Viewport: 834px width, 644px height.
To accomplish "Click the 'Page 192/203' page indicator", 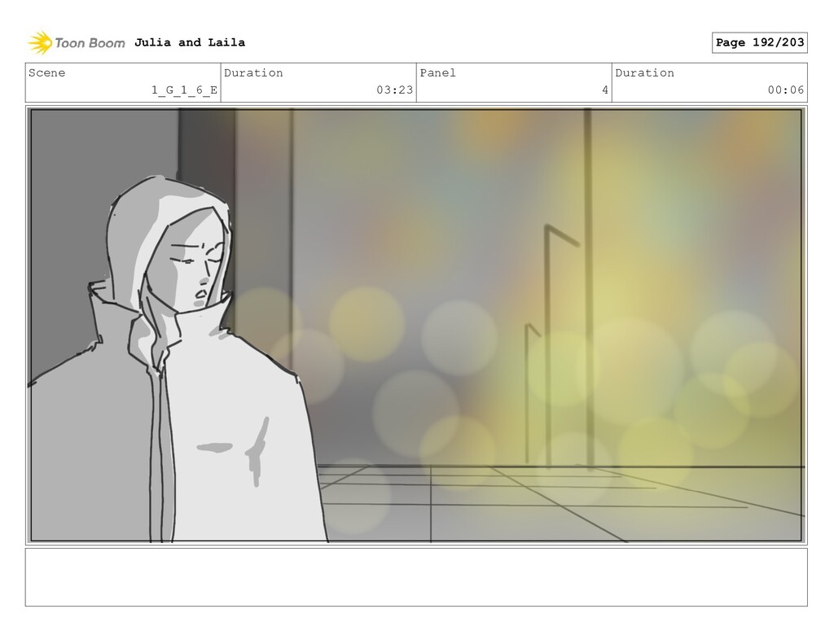I will click(760, 42).
